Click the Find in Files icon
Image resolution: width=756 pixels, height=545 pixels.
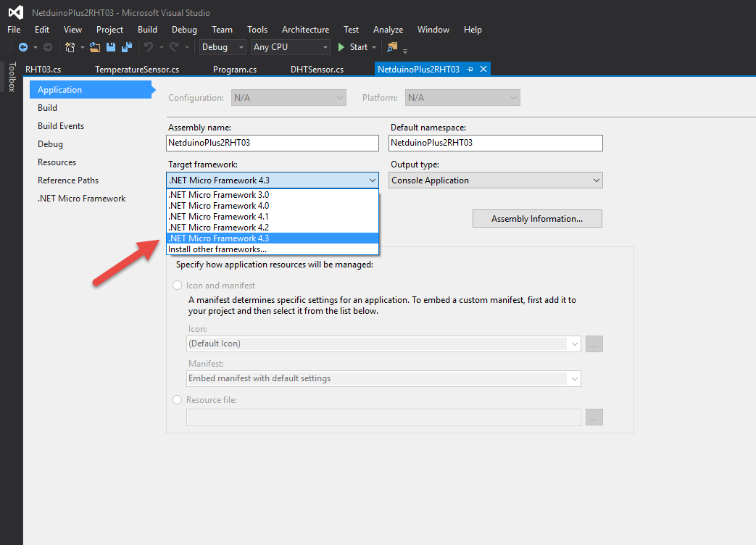[392, 47]
